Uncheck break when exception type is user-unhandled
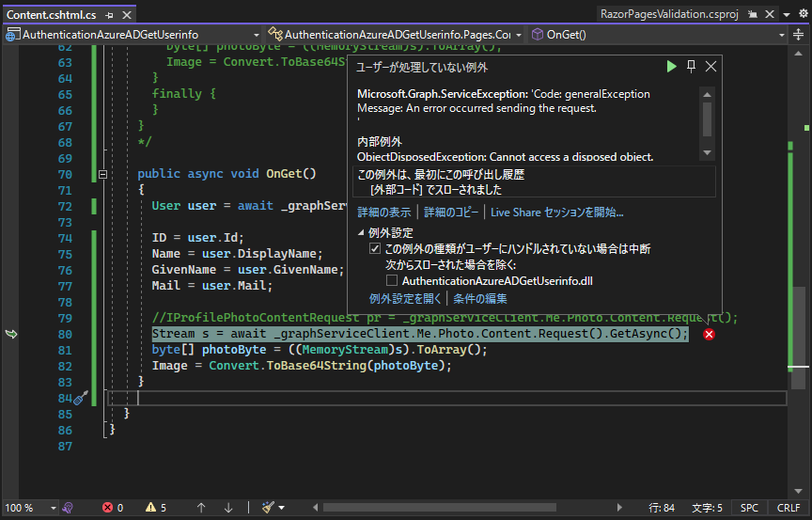 click(x=375, y=249)
